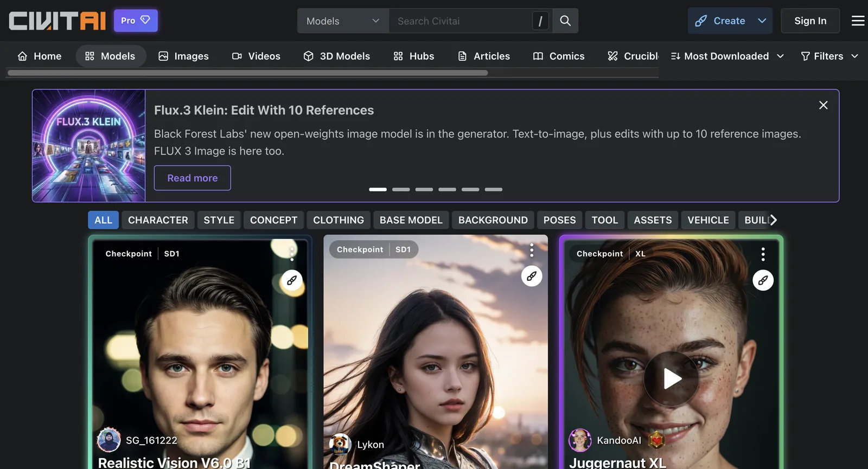Open the Comics tab
This screenshot has width=868, height=469.
tap(559, 56)
